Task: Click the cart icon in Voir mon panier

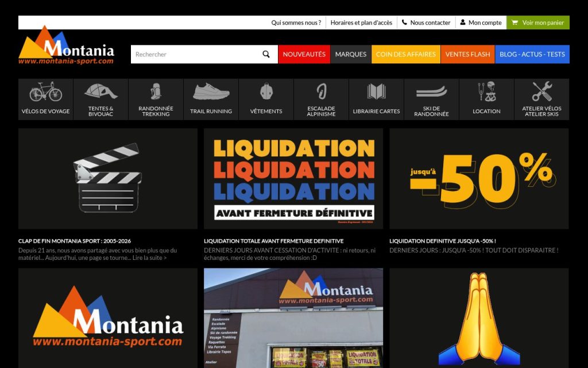Action: (514, 22)
